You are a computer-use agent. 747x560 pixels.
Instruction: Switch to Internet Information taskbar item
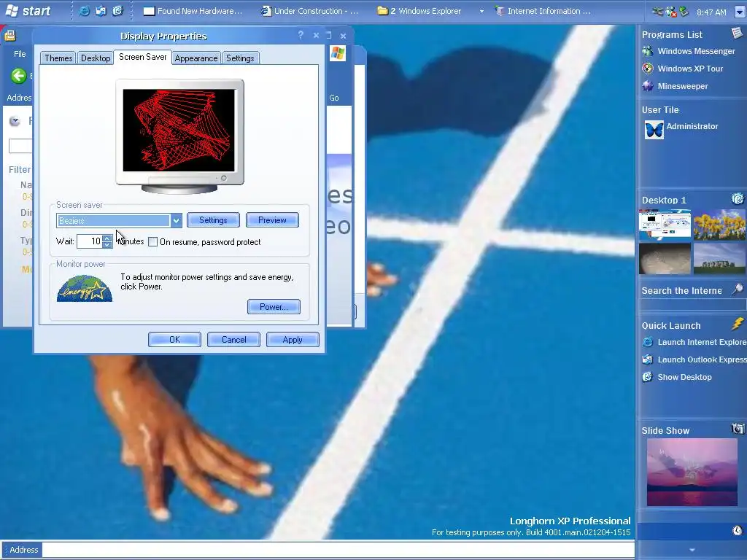pos(543,11)
